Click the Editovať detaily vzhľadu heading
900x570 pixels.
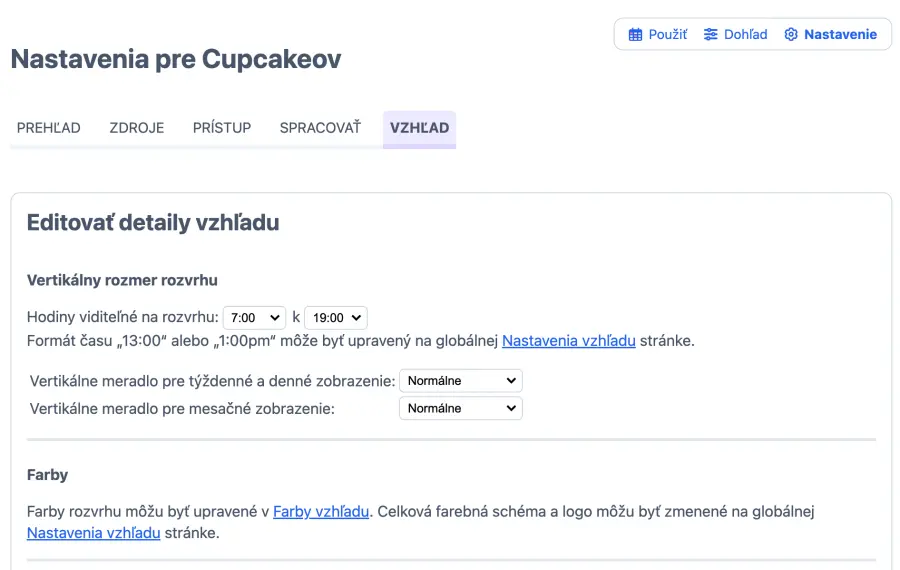[x=153, y=223]
